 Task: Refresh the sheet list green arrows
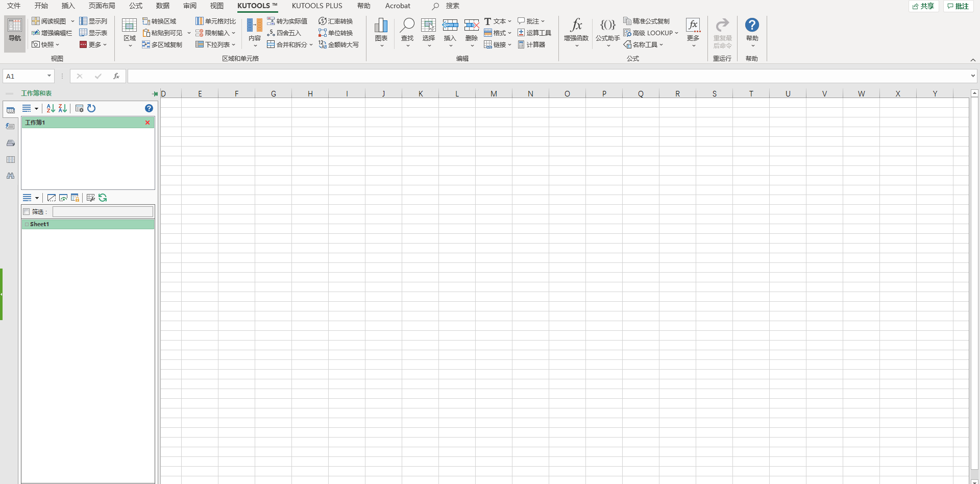pos(103,198)
